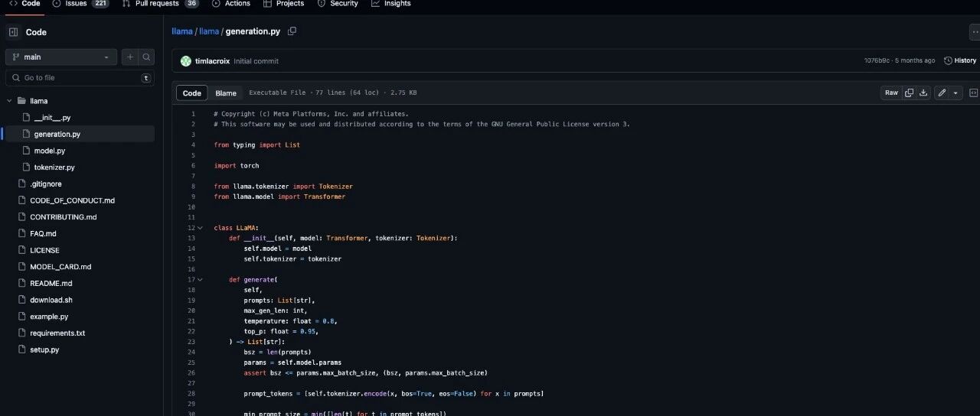Switch to Code view tab
The width and height of the screenshot is (980, 416).
(192, 93)
